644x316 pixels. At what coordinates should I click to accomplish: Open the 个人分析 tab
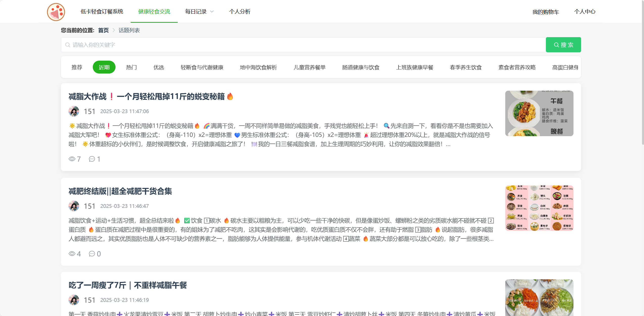pos(240,11)
